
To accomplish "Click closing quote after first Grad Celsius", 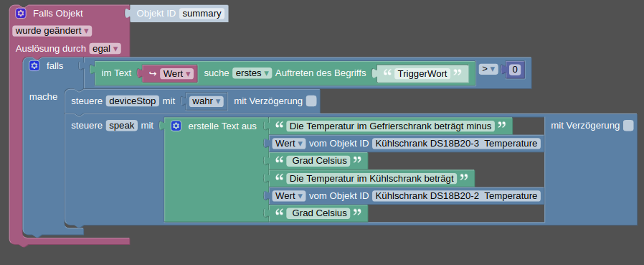I will point(357,160).
